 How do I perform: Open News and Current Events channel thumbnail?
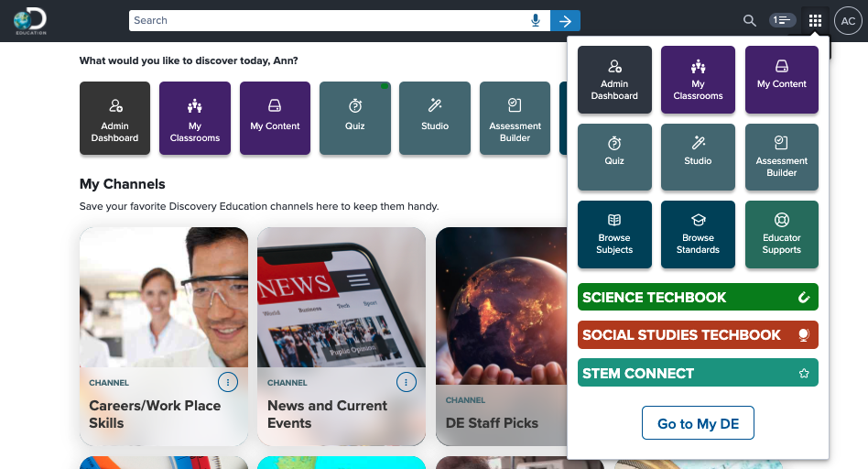[342, 297]
